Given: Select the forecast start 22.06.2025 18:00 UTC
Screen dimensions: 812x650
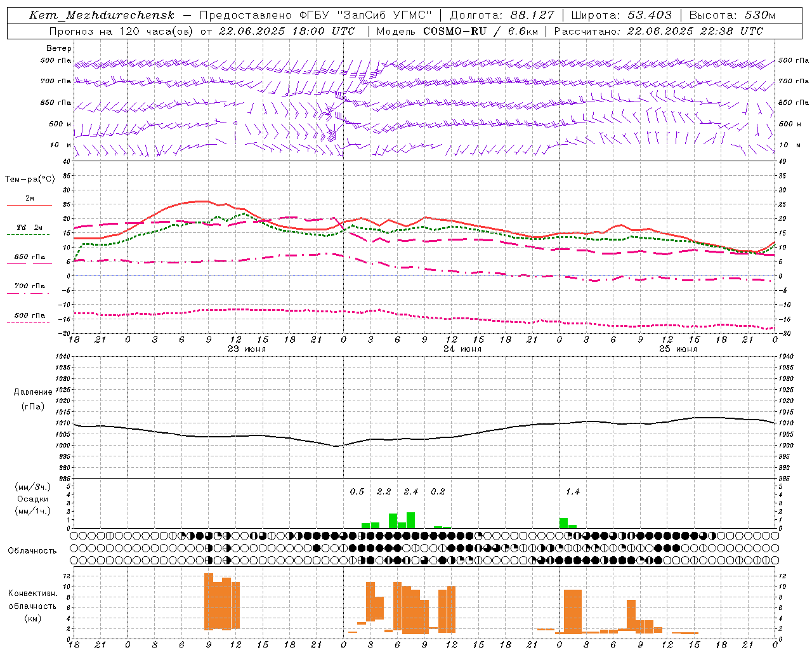Looking at the screenshot, I should (x=287, y=31).
